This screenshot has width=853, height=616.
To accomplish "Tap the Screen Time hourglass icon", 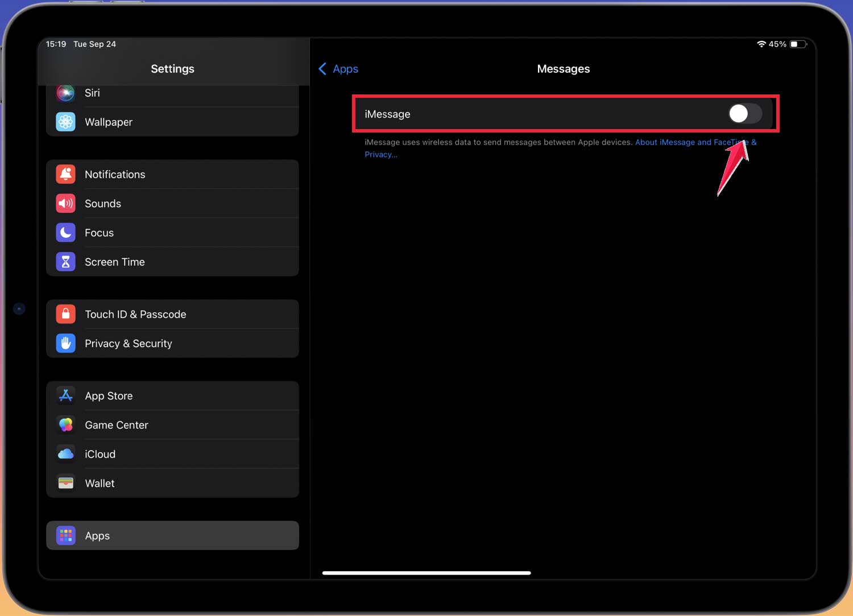I will pyautogui.click(x=66, y=262).
